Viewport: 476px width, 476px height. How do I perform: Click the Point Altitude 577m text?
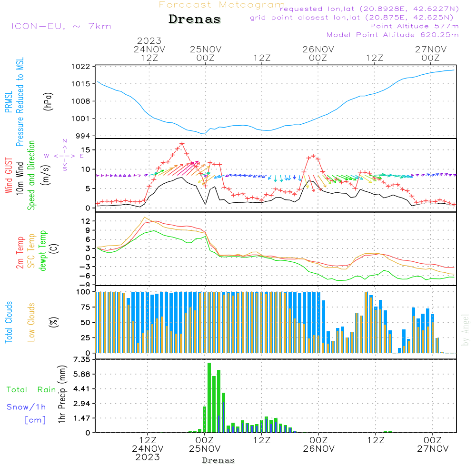(414, 26)
